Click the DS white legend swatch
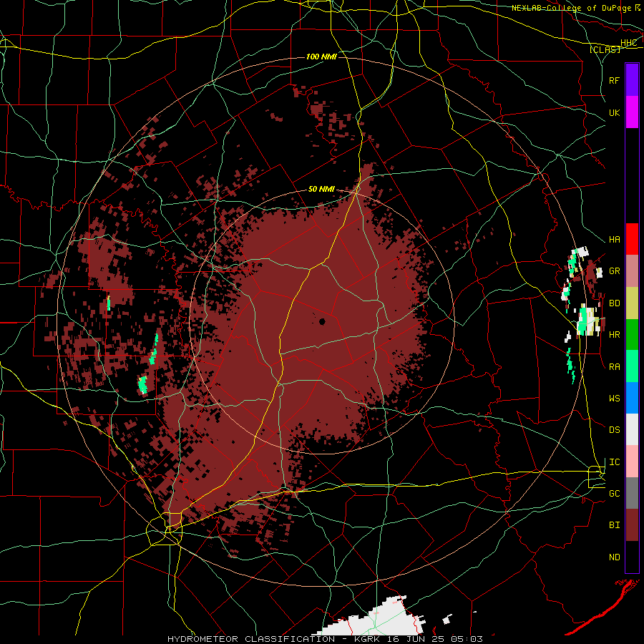 pos(632,429)
